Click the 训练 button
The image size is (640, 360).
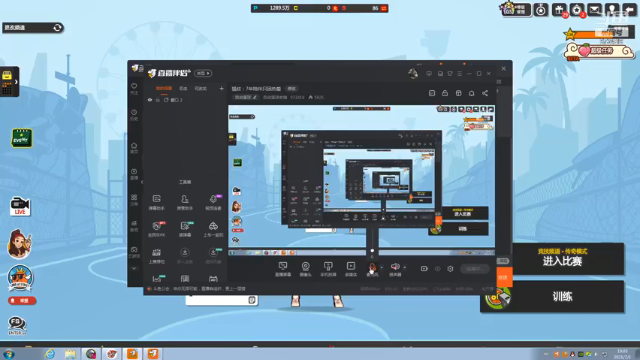(x=563, y=297)
